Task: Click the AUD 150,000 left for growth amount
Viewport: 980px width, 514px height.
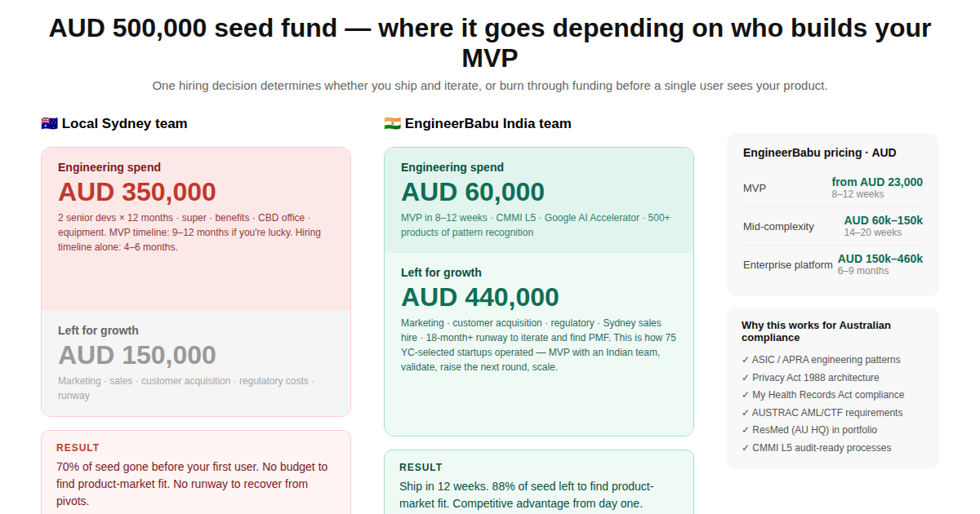Action: (137, 355)
